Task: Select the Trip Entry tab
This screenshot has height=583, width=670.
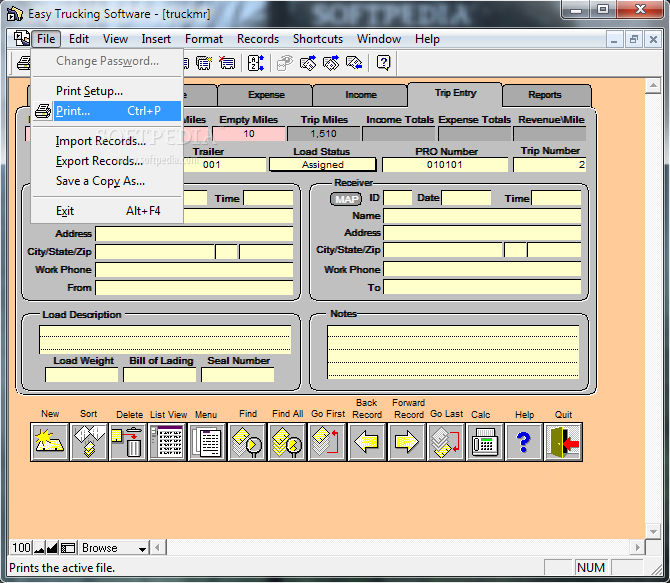Action: coord(455,93)
